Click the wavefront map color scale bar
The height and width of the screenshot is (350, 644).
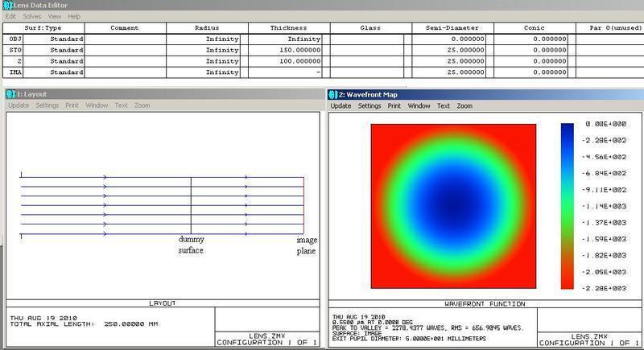coord(568,205)
